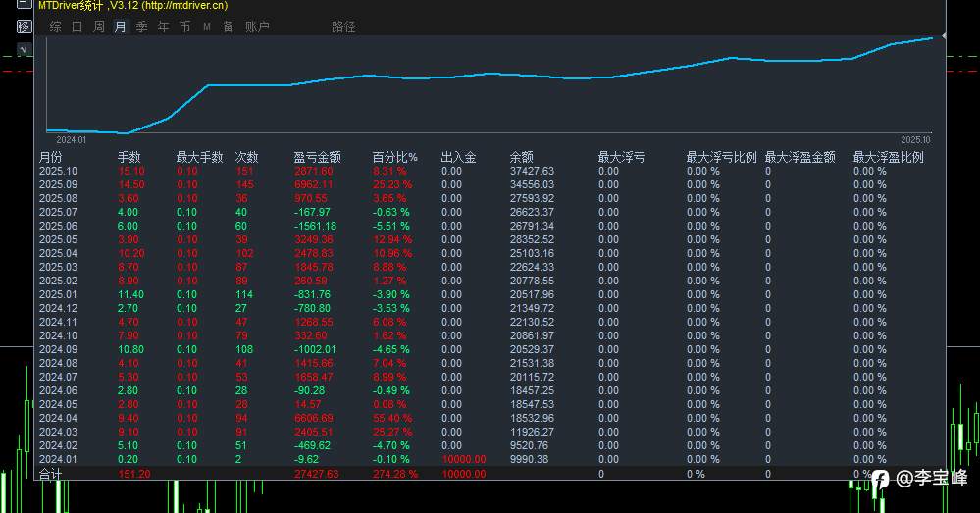Switch to the 综 summary tab

[x=56, y=26]
